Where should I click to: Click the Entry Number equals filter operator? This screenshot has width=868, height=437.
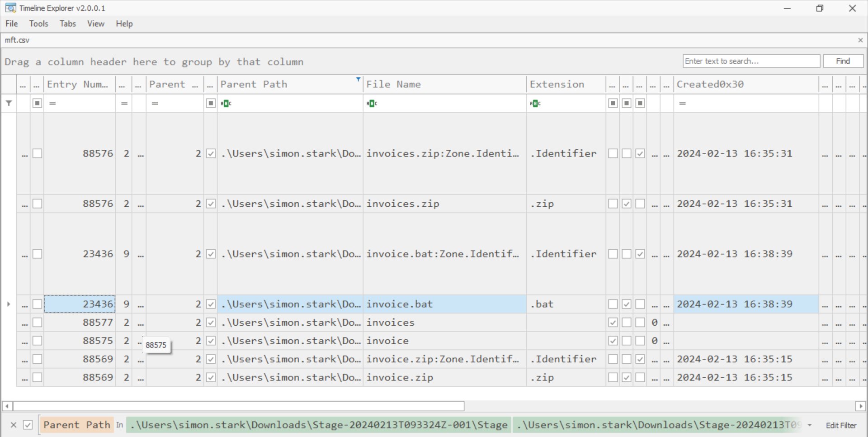tap(52, 104)
